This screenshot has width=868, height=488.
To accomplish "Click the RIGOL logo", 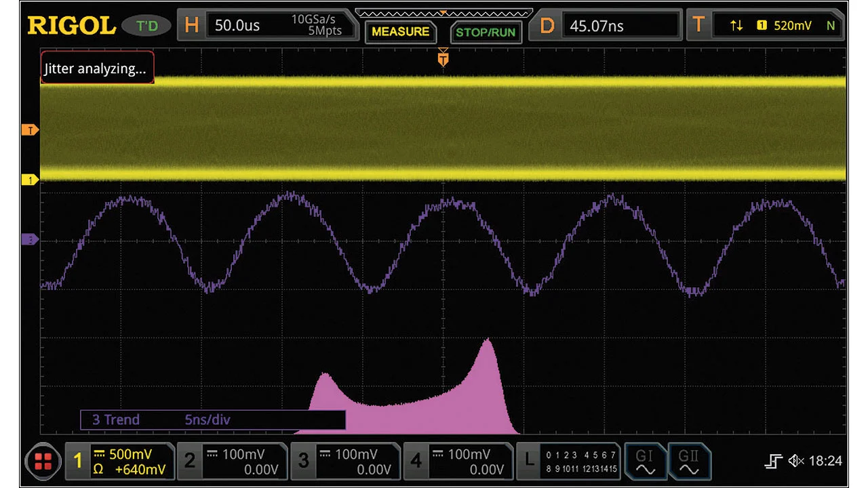I will pyautogui.click(x=71, y=26).
